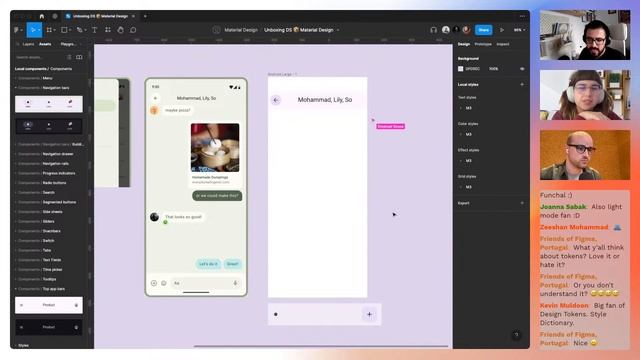Switch to the Prototype tab
Viewport: 640px width, 360px height.
tap(483, 44)
